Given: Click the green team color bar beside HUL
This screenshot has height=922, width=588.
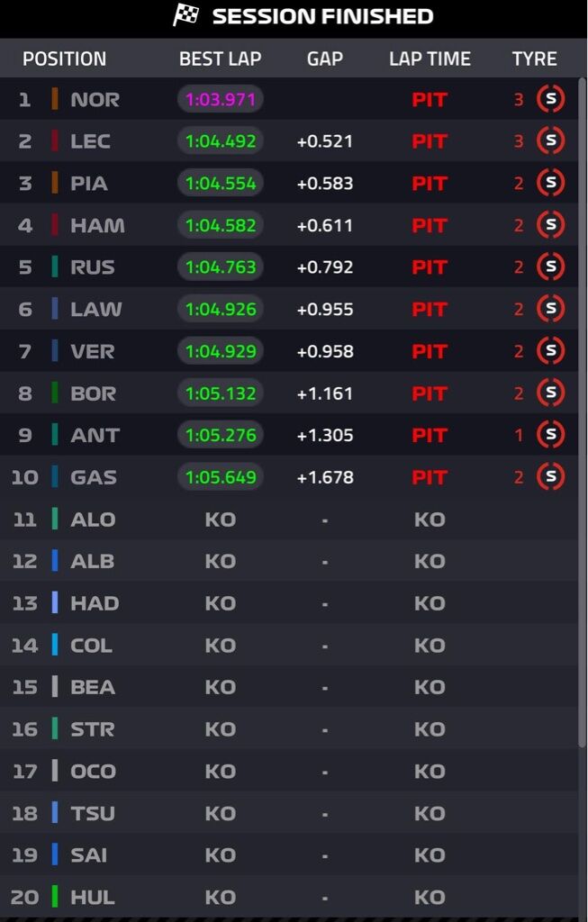Looking at the screenshot, I should tap(55, 897).
